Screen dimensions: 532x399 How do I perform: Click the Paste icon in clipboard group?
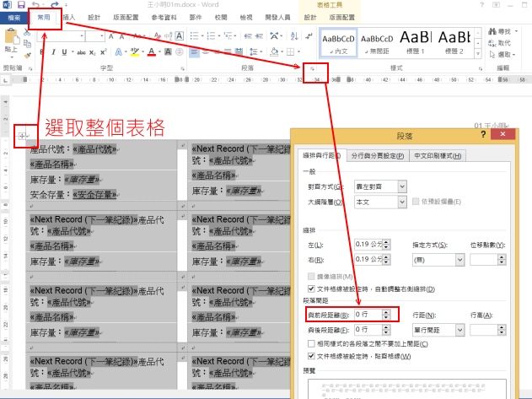click(x=11, y=35)
